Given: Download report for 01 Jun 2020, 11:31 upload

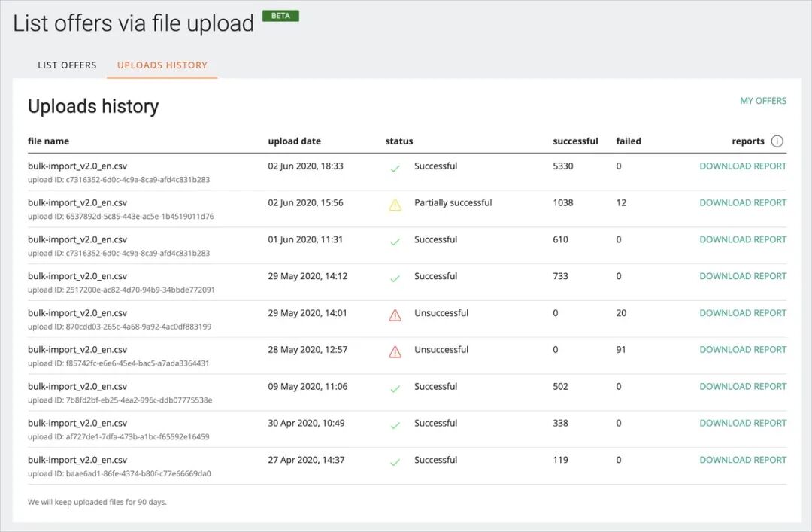Looking at the screenshot, I should pos(743,239).
